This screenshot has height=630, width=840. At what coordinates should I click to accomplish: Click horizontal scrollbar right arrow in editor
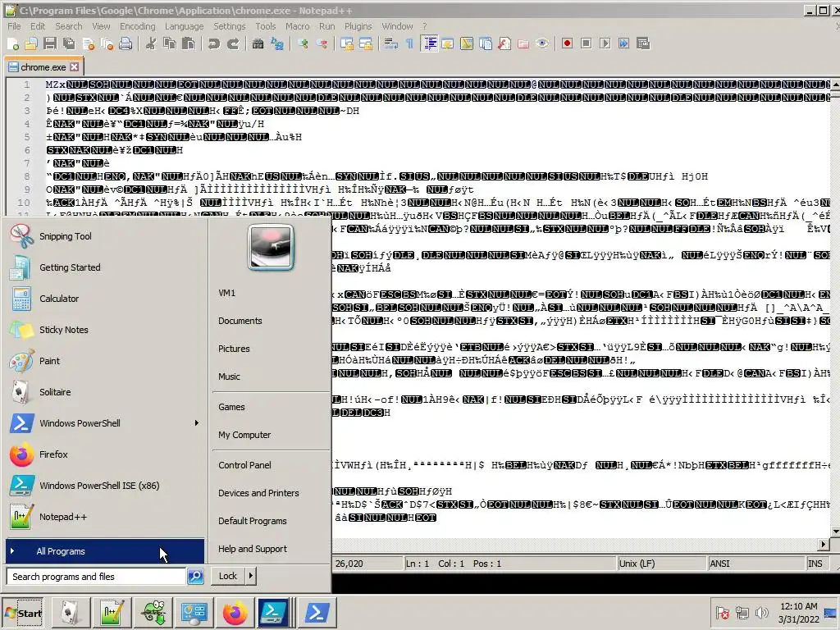(824, 545)
